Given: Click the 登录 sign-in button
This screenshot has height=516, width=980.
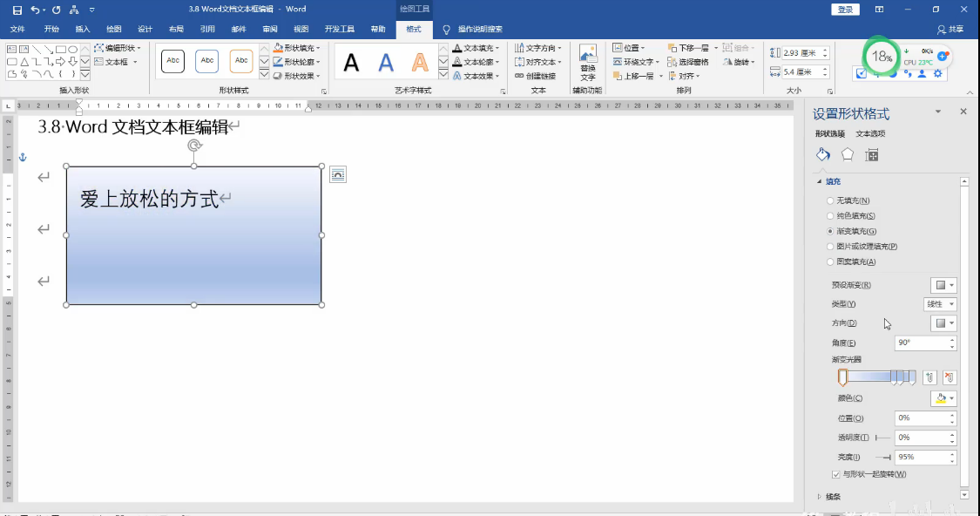Looking at the screenshot, I should pyautogui.click(x=846, y=10).
